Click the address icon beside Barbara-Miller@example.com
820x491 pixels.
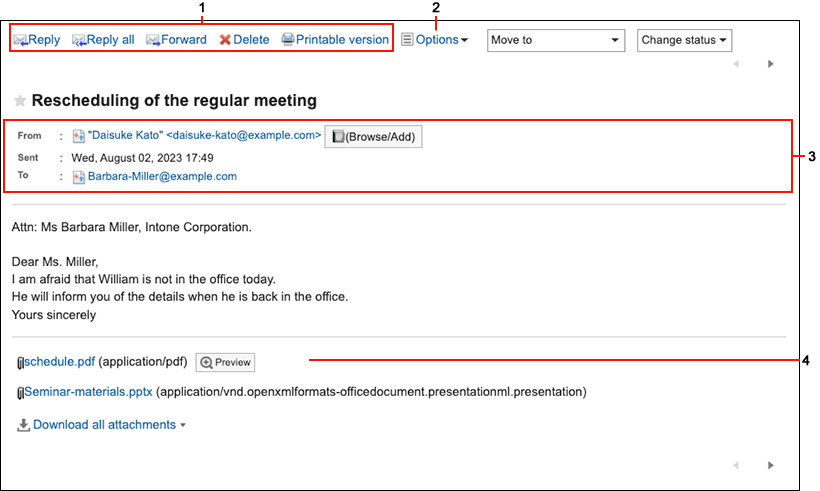[x=78, y=177]
